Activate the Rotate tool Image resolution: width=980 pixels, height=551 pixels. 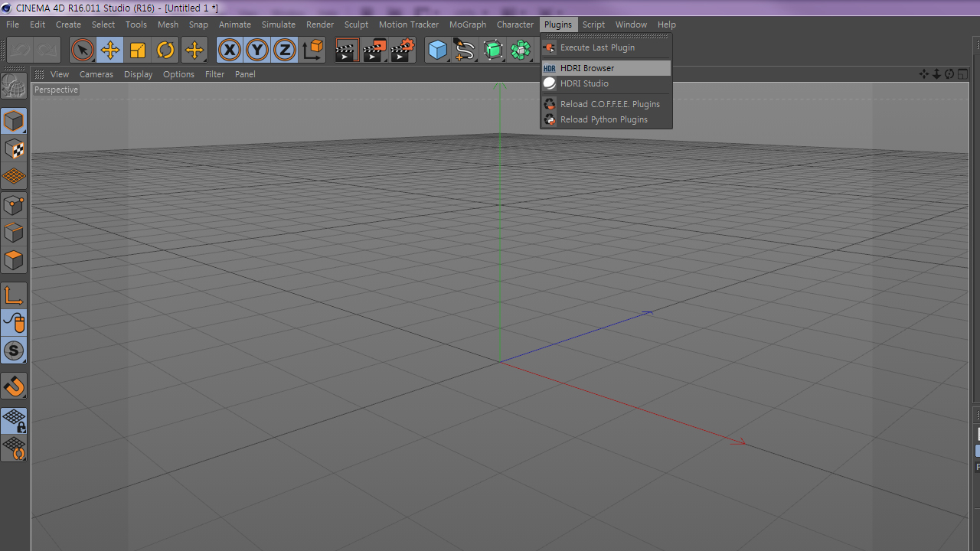(165, 51)
